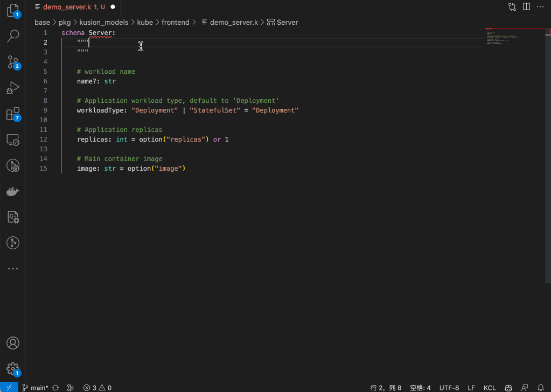This screenshot has width=551, height=392.
Task: Click the Copilot status icon
Action: (508, 388)
